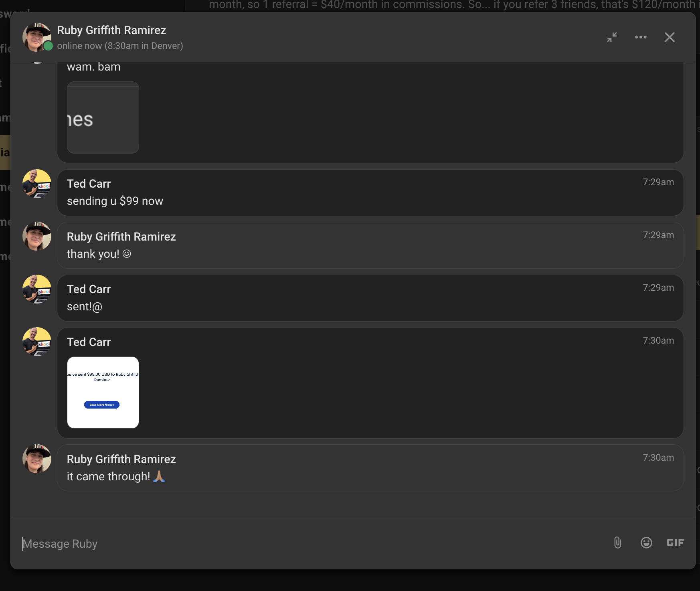
Task: Click the 7:30am timestamp on 'it came through!'
Action: 658,457
